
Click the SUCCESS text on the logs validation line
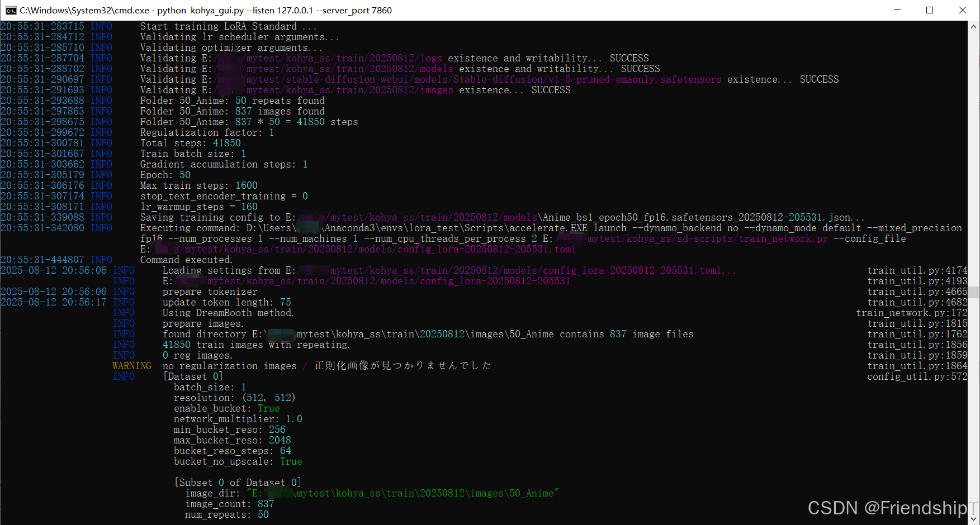point(628,58)
